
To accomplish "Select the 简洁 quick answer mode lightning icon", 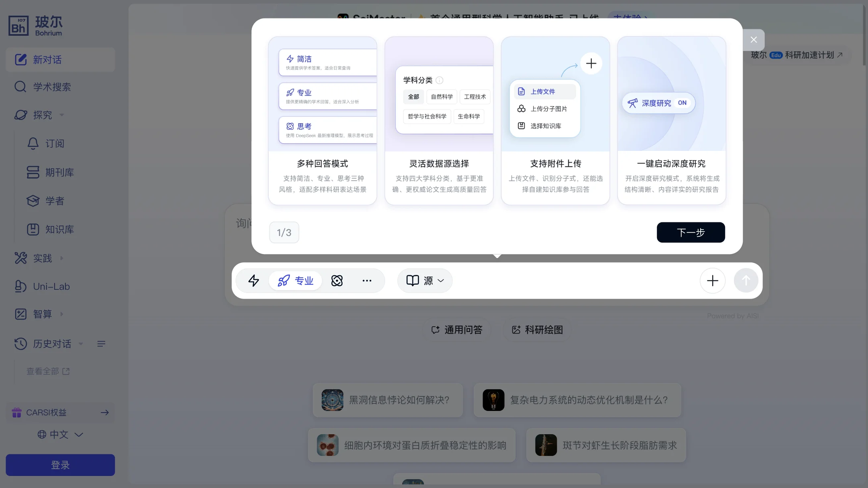I will pyautogui.click(x=253, y=281).
